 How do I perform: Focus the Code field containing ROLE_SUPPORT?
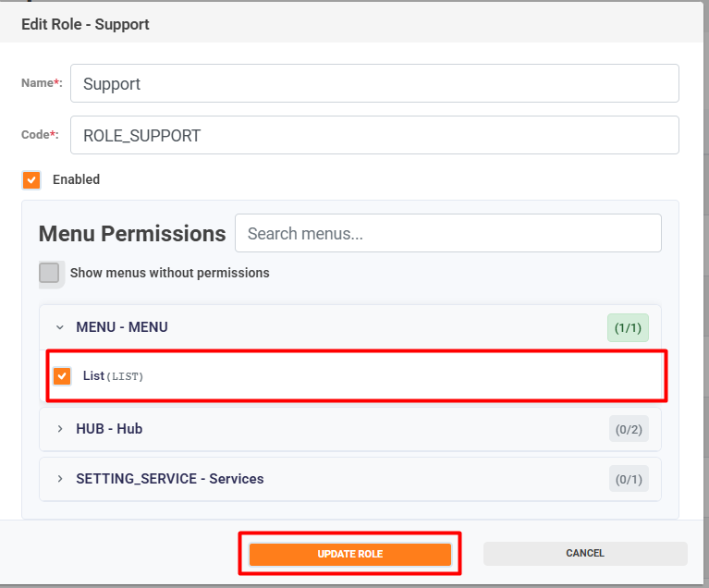click(374, 135)
